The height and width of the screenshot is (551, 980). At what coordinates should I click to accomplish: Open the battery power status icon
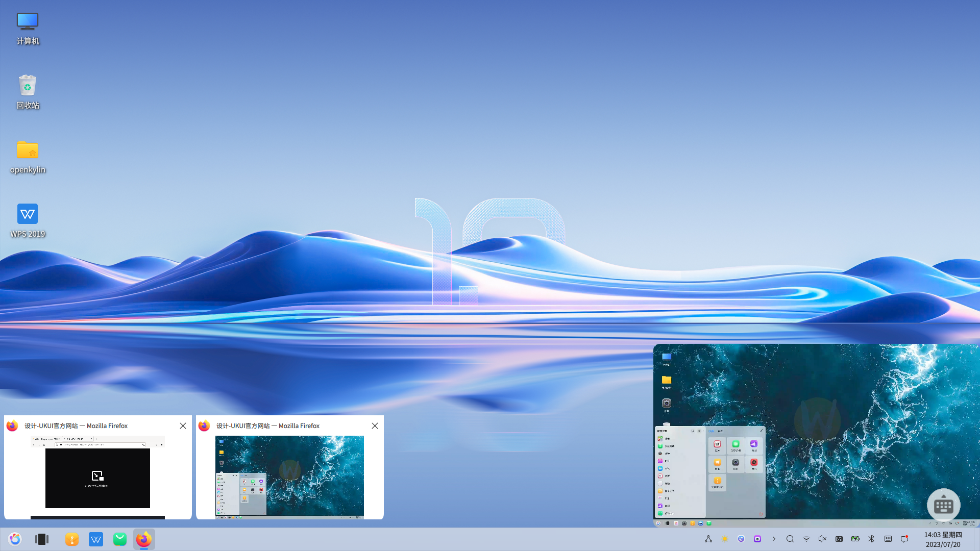tap(855, 539)
